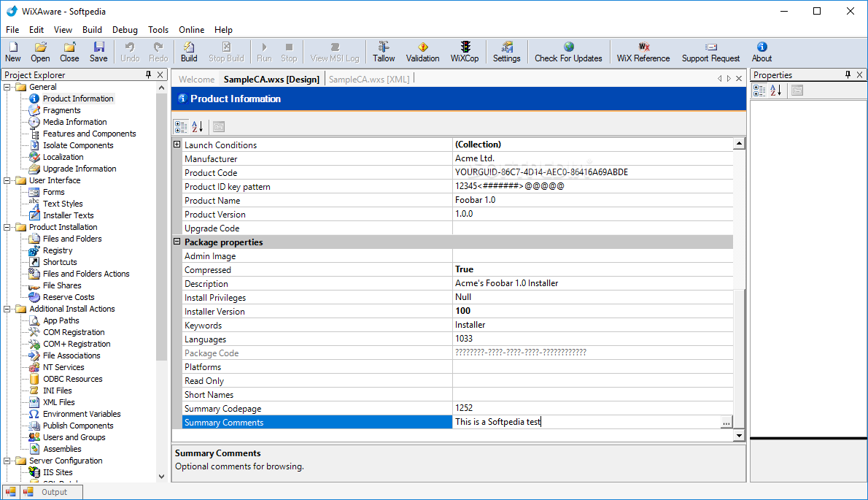This screenshot has width=868, height=500.
Task: Collapse the User Interface tree folder
Action: point(7,180)
